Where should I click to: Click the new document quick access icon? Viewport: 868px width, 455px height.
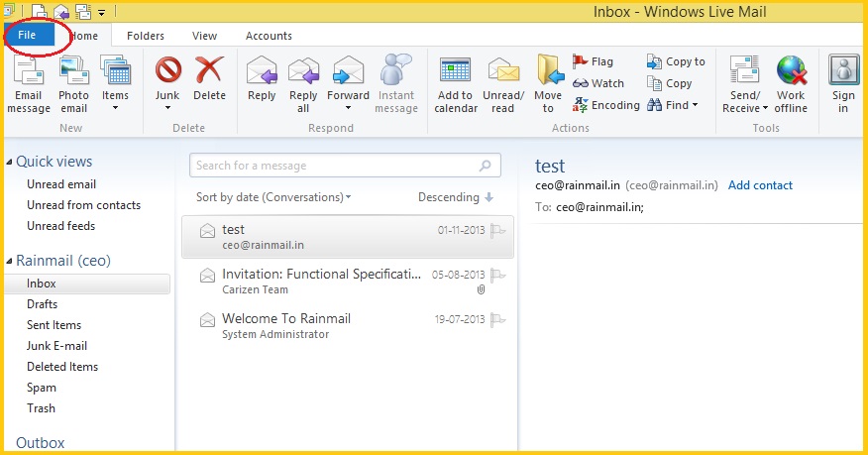(x=39, y=11)
